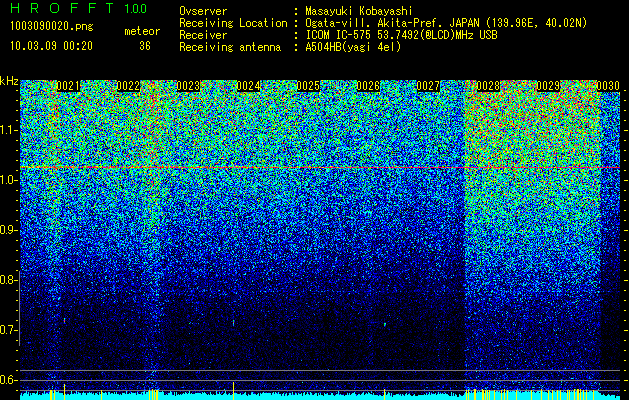Click the timestamp 10.03.09 00:20
The width and height of the screenshot is (629, 400).
pyautogui.click(x=51, y=46)
